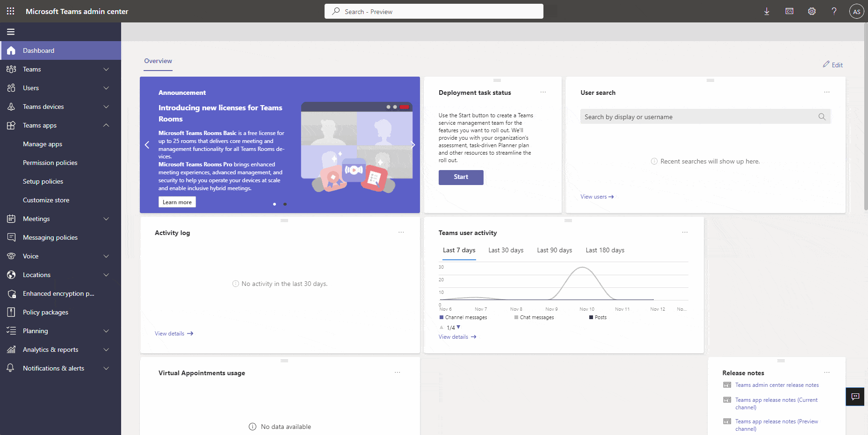Click the Voice phone icon

coord(11,256)
